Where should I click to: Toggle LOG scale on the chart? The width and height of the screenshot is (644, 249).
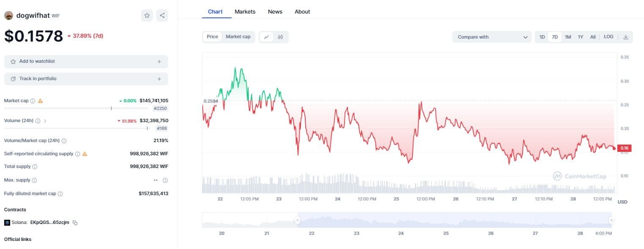(x=608, y=37)
